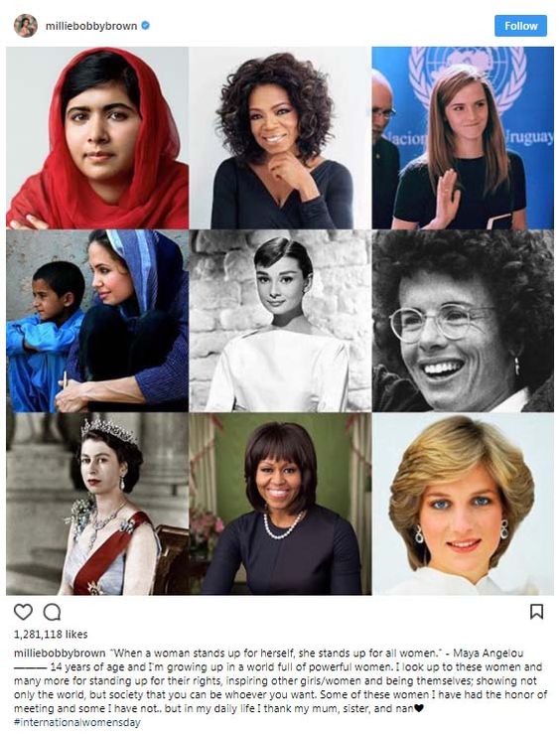The width and height of the screenshot is (560, 737).
Task: Save the post with the bookmark icon
Action: tap(536, 612)
